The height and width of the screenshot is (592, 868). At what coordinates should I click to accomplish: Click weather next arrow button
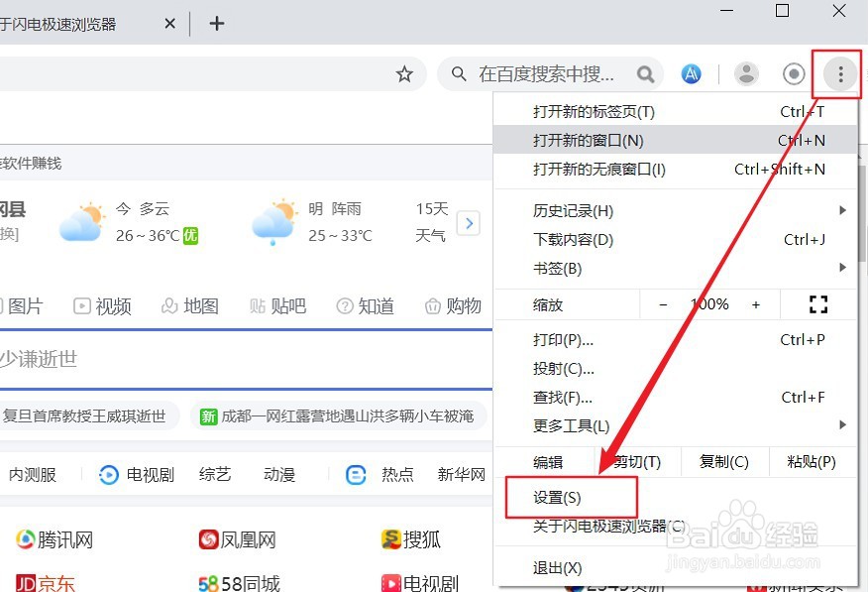tap(469, 223)
